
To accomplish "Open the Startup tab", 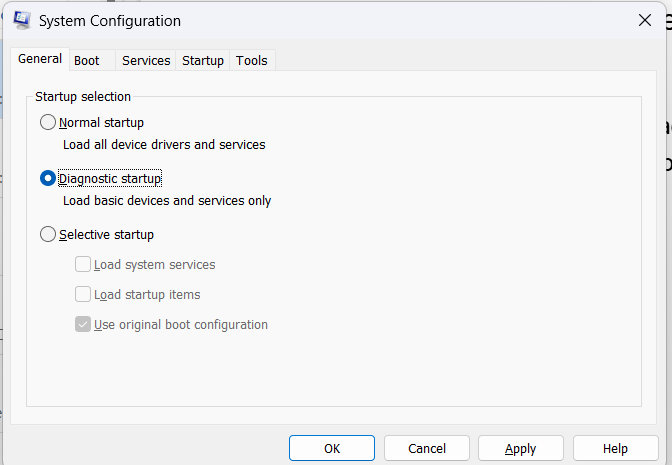I will [203, 61].
